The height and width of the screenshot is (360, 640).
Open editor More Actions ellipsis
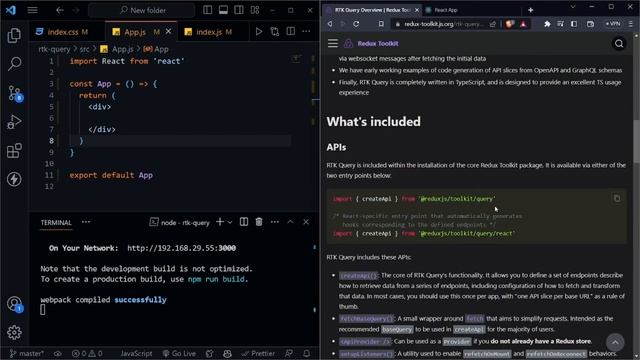click(x=306, y=31)
